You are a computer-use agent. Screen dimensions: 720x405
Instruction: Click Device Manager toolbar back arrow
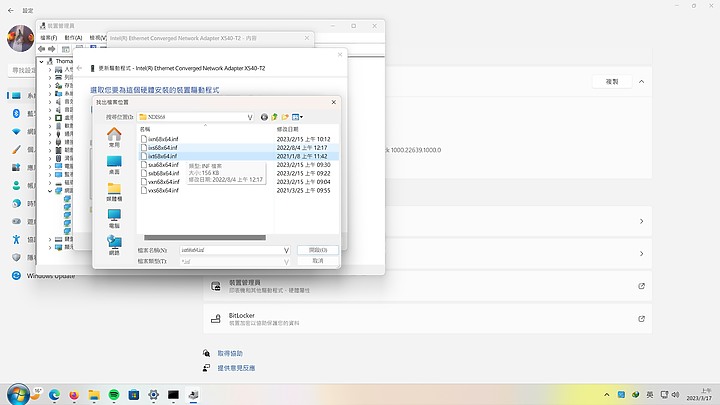pyautogui.click(x=42, y=49)
